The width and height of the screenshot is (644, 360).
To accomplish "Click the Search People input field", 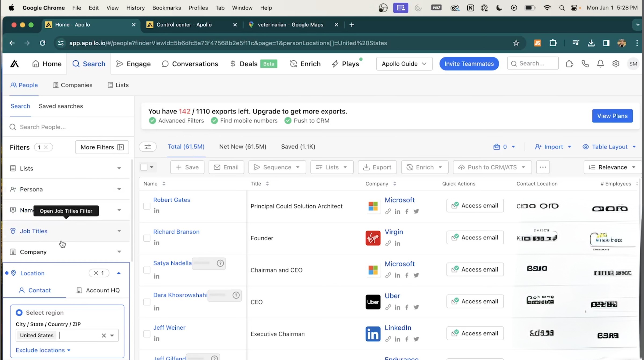I will (x=68, y=127).
